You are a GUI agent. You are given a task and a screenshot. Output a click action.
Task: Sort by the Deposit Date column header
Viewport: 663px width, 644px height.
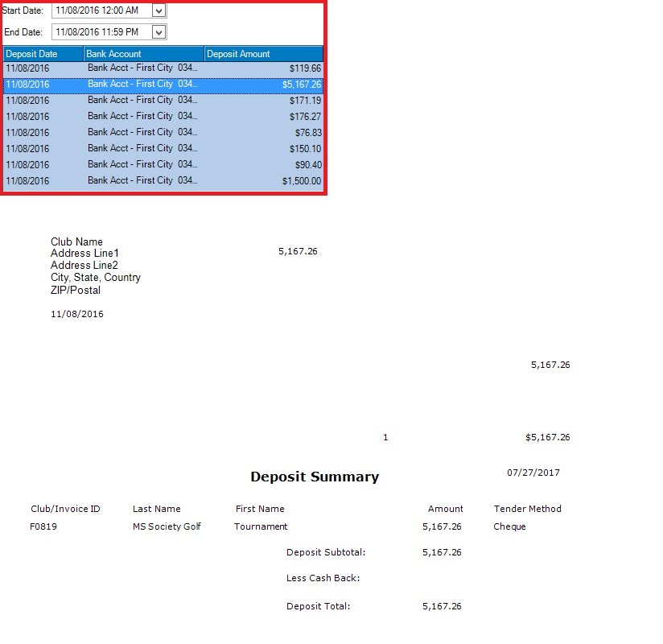(x=43, y=54)
